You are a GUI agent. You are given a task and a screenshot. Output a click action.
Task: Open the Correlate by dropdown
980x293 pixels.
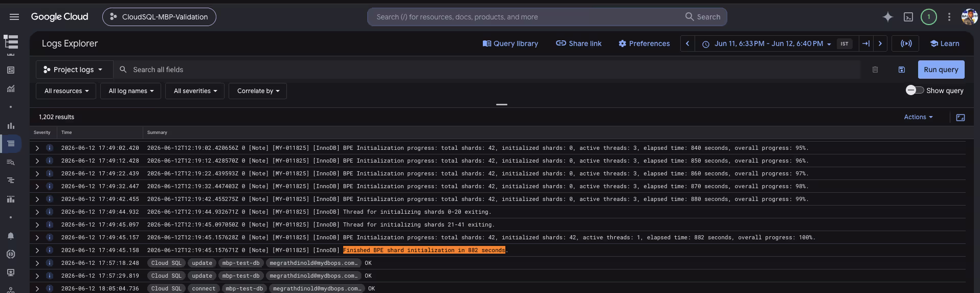click(258, 91)
